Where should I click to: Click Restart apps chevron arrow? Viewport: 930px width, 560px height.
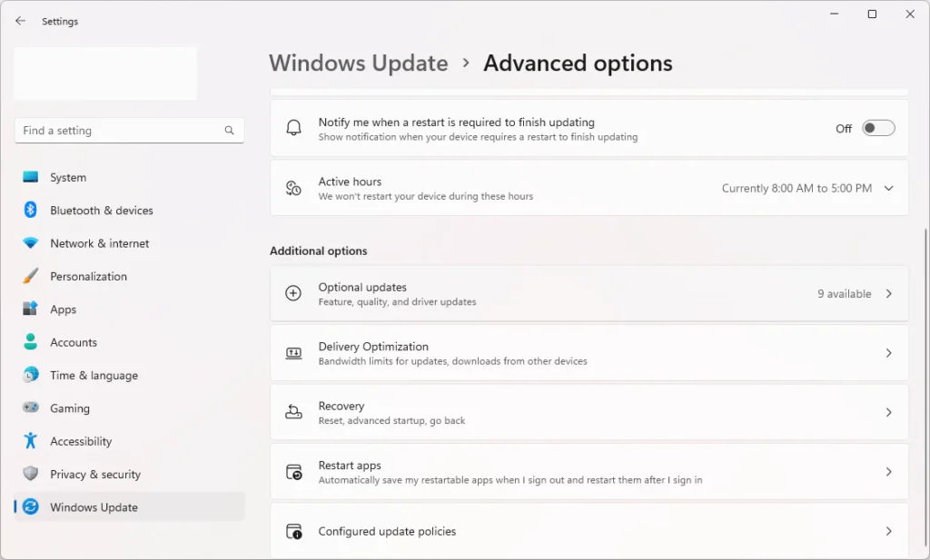pyautogui.click(x=888, y=472)
